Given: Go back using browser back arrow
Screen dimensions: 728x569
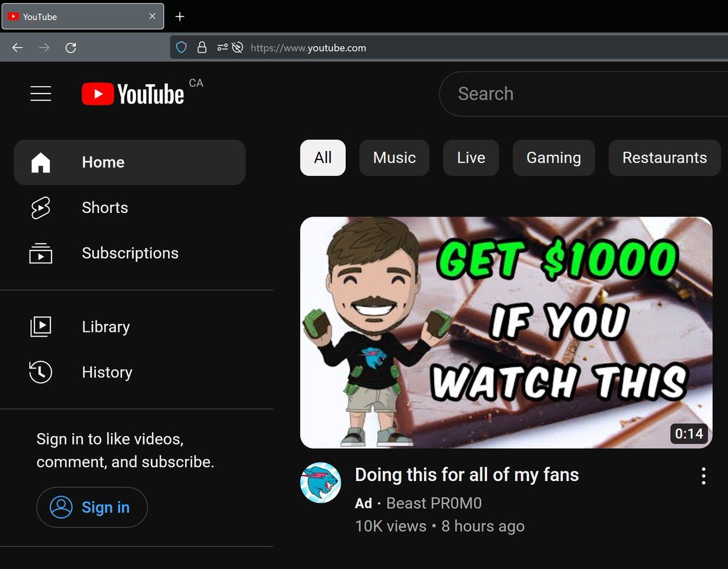Looking at the screenshot, I should [x=18, y=47].
